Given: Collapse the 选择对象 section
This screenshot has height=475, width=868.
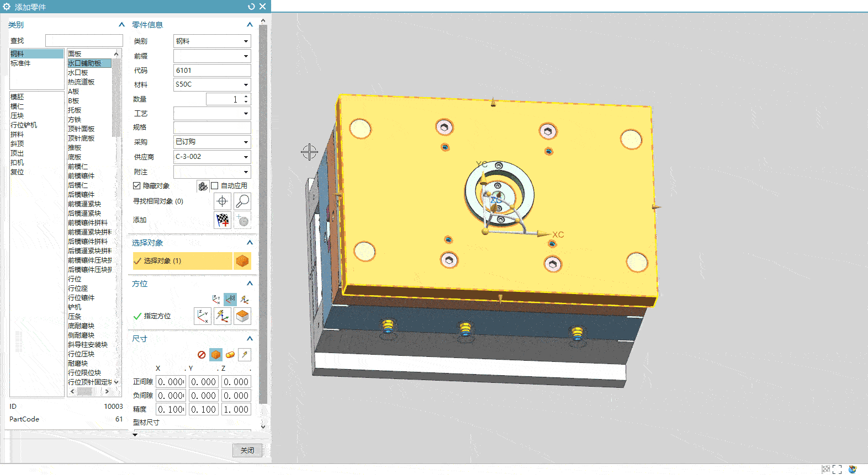Looking at the screenshot, I should [x=250, y=243].
